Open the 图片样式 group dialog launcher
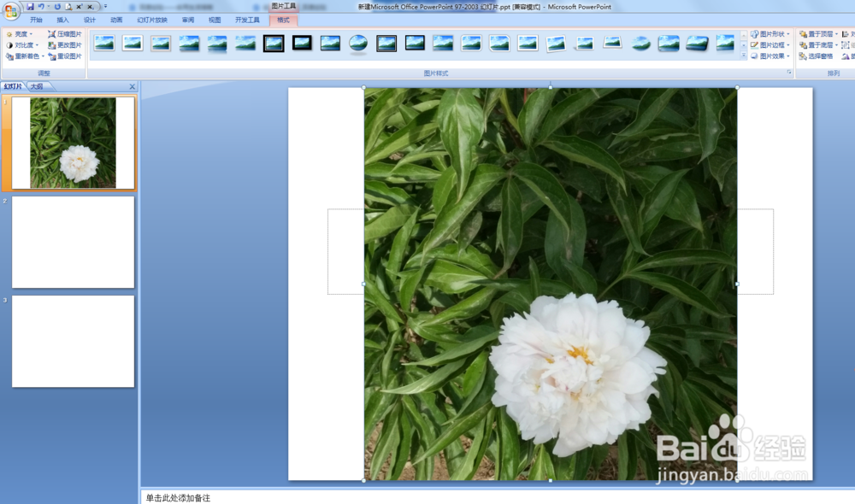 pos(789,73)
